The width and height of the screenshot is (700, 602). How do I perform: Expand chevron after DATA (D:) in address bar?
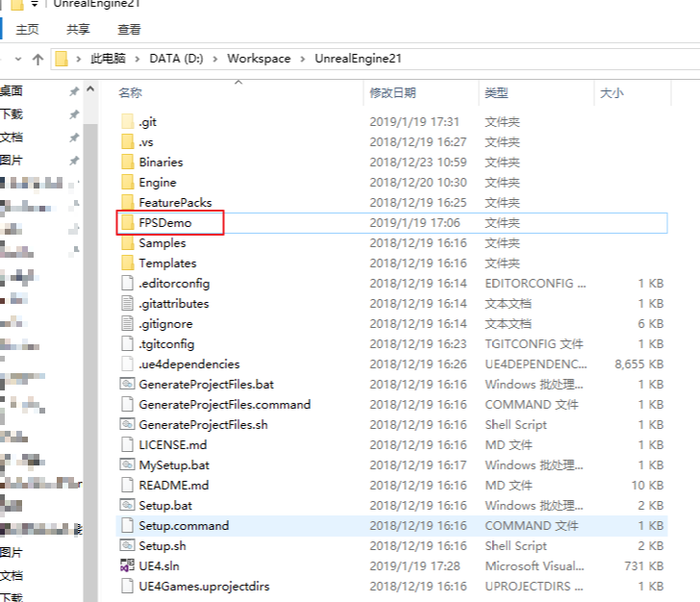click(x=215, y=59)
